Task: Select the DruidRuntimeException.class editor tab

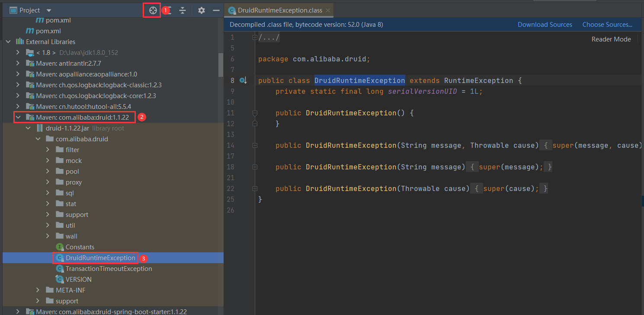Action: [279, 10]
